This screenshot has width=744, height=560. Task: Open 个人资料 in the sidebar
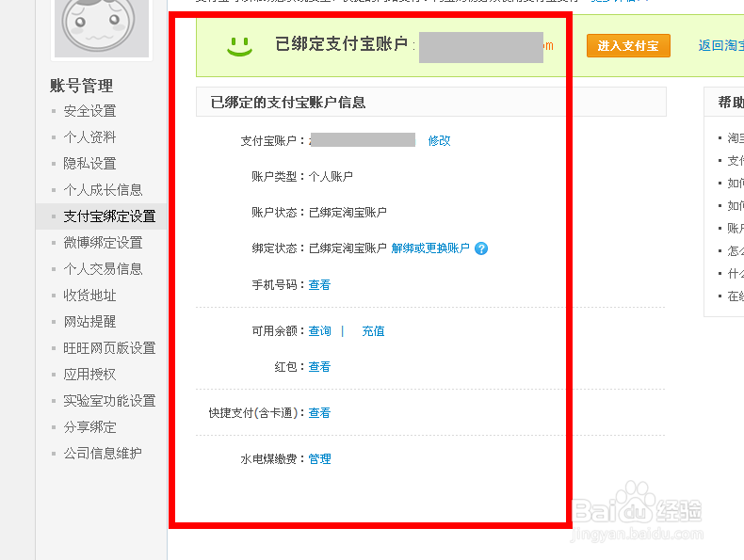(89, 137)
